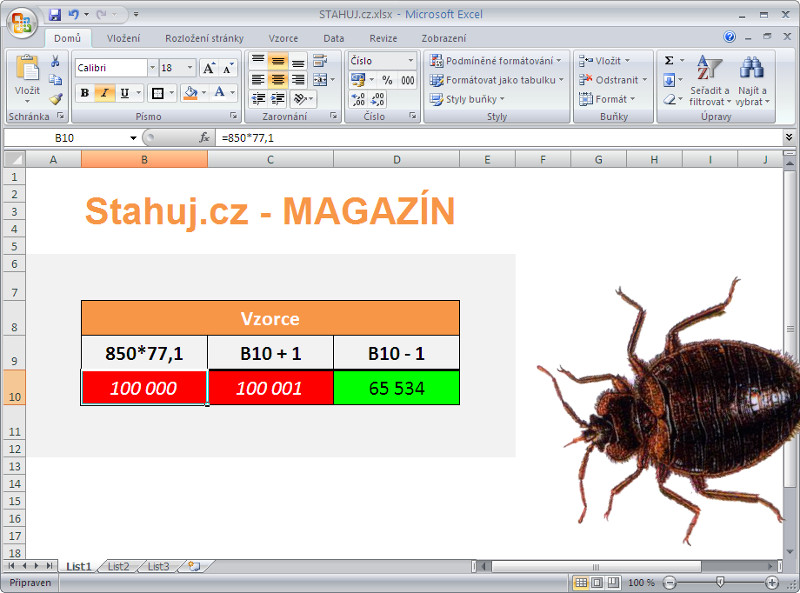
Task: Increase decimal places
Action: pyautogui.click(x=358, y=99)
